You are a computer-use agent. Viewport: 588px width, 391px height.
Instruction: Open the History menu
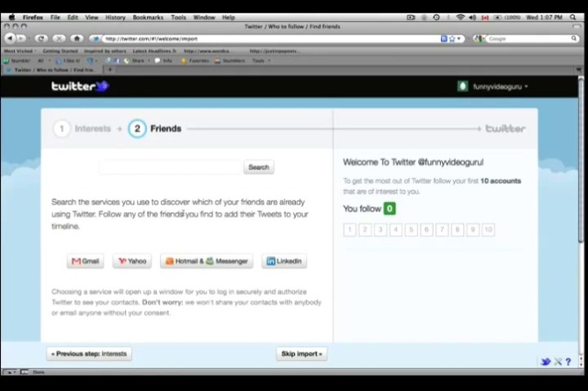(x=115, y=17)
